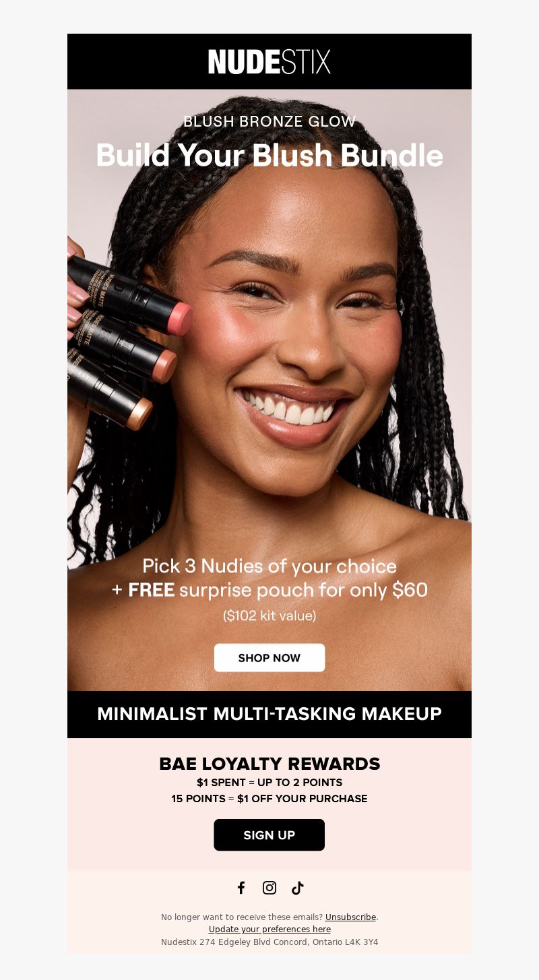Click the Nudestix Edgeley Blvd address text
Screen dimensions: 539x980
point(269,942)
